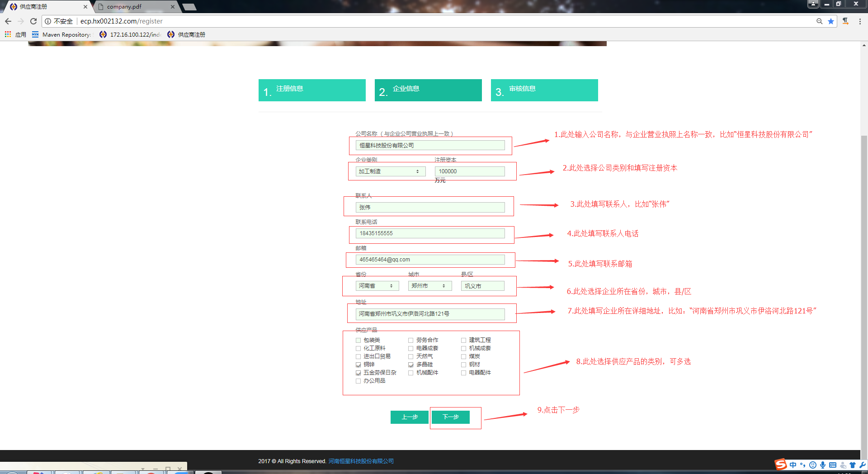Click the browser reload icon

[x=33, y=21]
